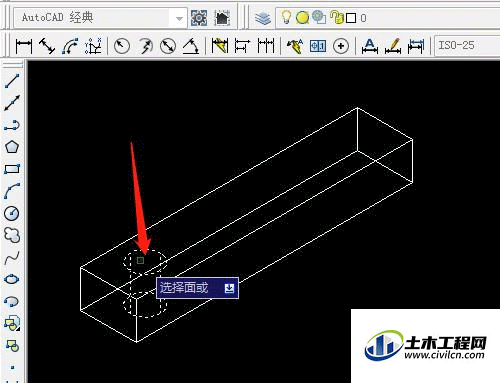The width and height of the screenshot is (500, 383).
Task: Open the layer list showing layer 0
Action: point(388,17)
